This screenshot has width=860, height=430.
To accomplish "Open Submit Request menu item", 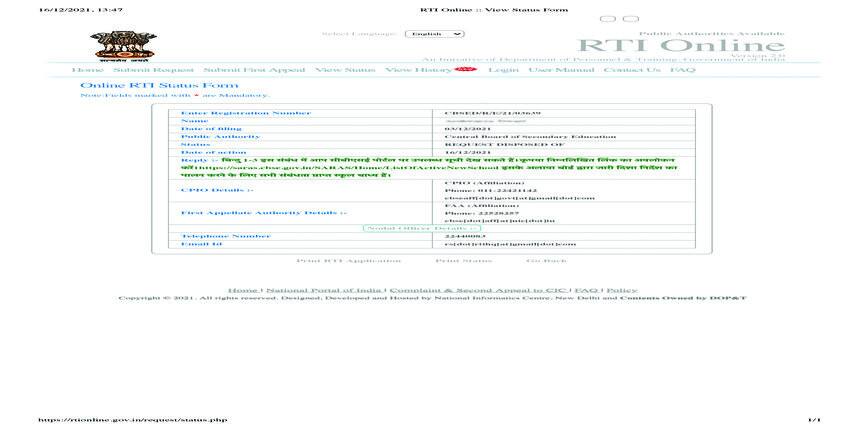I will (x=154, y=70).
